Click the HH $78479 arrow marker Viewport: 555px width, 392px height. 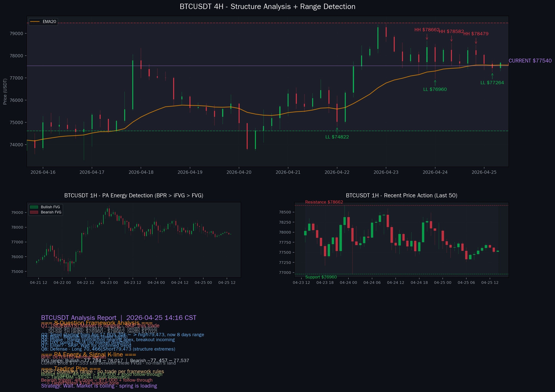(x=476, y=41)
